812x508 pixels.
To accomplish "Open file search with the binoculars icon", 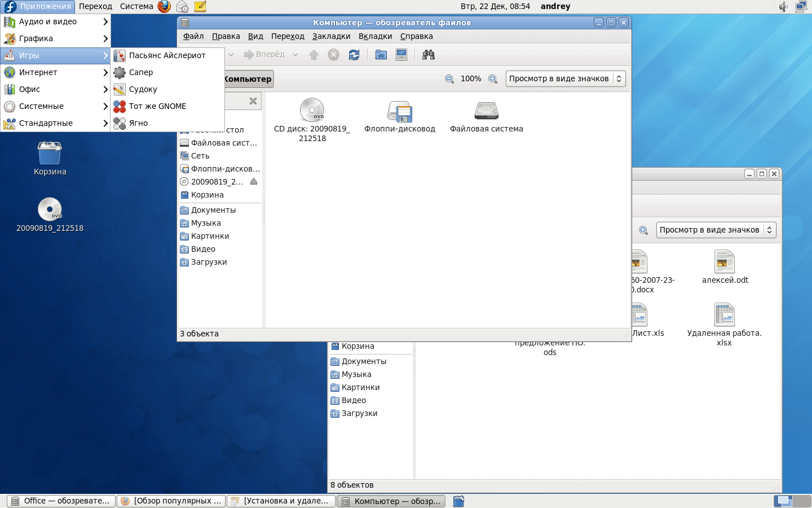I will [x=429, y=55].
